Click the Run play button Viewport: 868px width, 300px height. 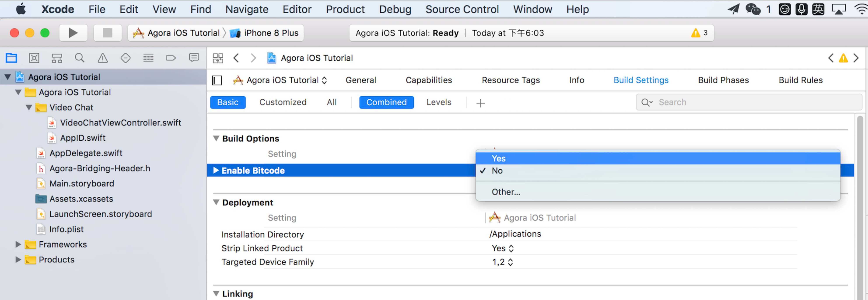click(x=73, y=33)
